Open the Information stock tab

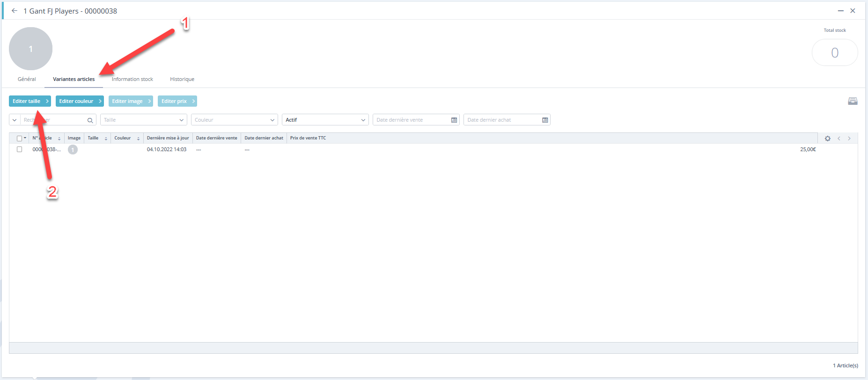coord(132,79)
